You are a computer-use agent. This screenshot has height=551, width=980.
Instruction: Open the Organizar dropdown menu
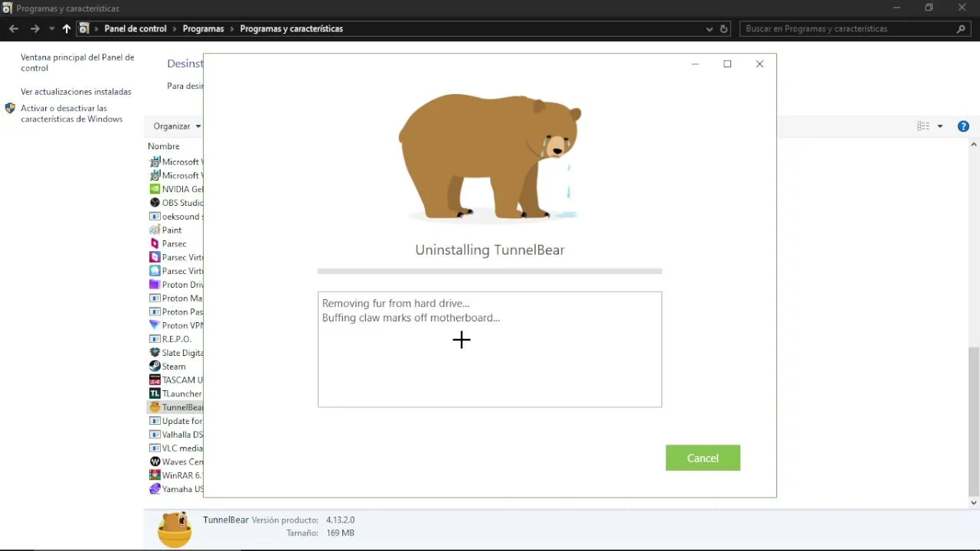click(177, 126)
